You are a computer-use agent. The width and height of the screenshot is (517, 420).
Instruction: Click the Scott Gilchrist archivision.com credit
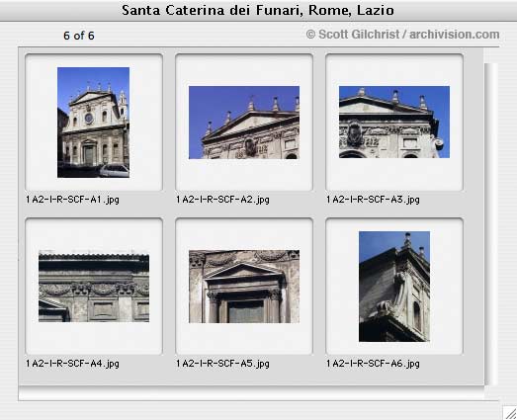tap(402, 35)
